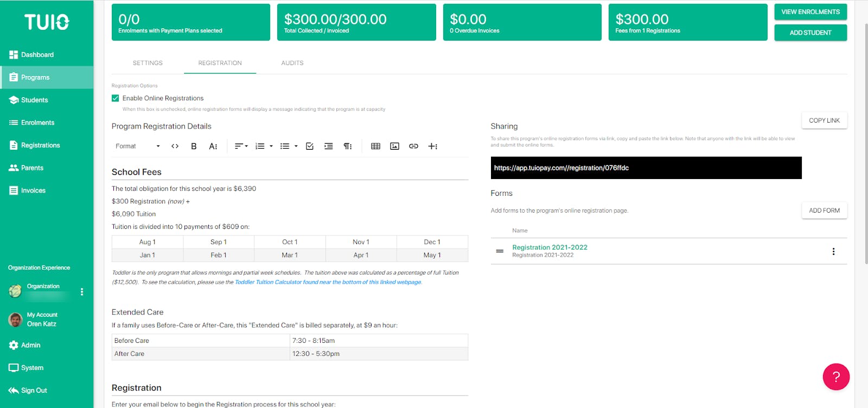The image size is (868, 408).
Task: Click the registration URL field
Action: click(646, 168)
